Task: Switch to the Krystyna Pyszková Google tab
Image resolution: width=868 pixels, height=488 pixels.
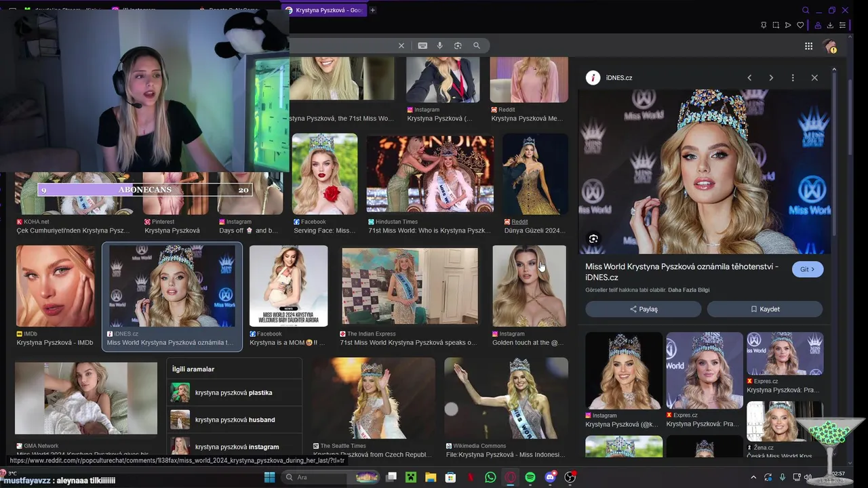Action: coord(324,10)
